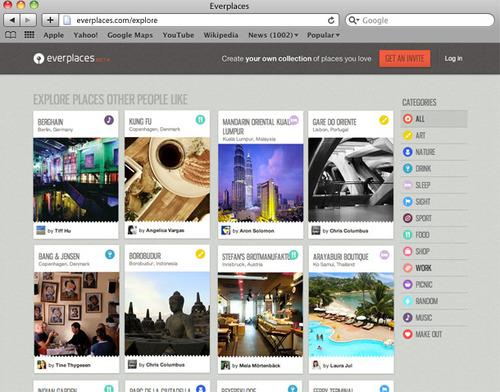The image size is (500, 392).
Task: Open the Wikipedia bookmark
Action: 221,35
